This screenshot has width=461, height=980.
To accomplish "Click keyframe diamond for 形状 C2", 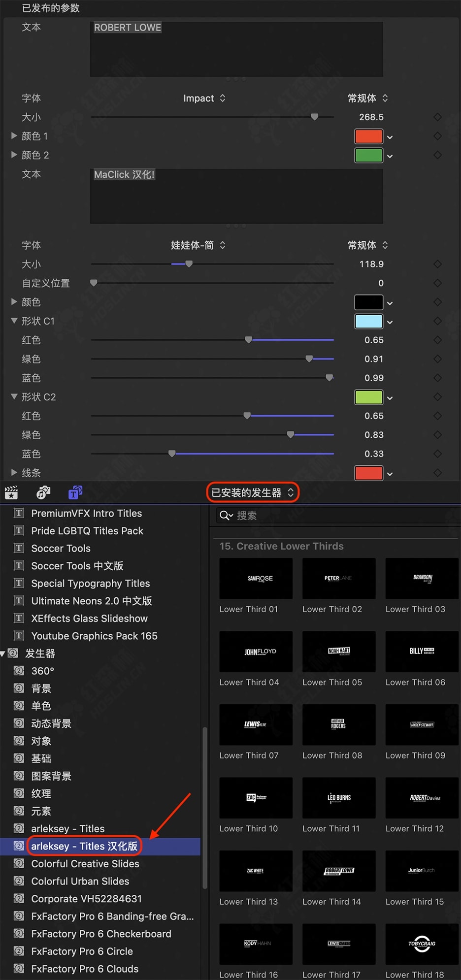I will 437,397.
